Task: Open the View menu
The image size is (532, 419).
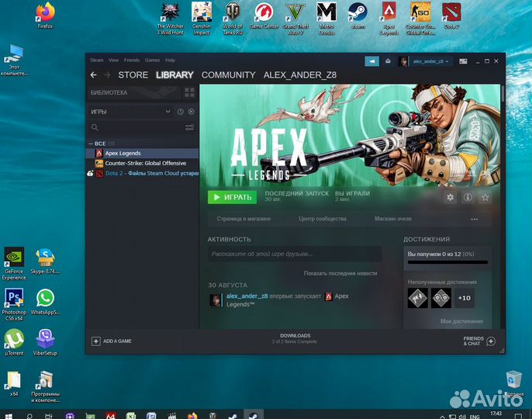Action: point(114,60)
